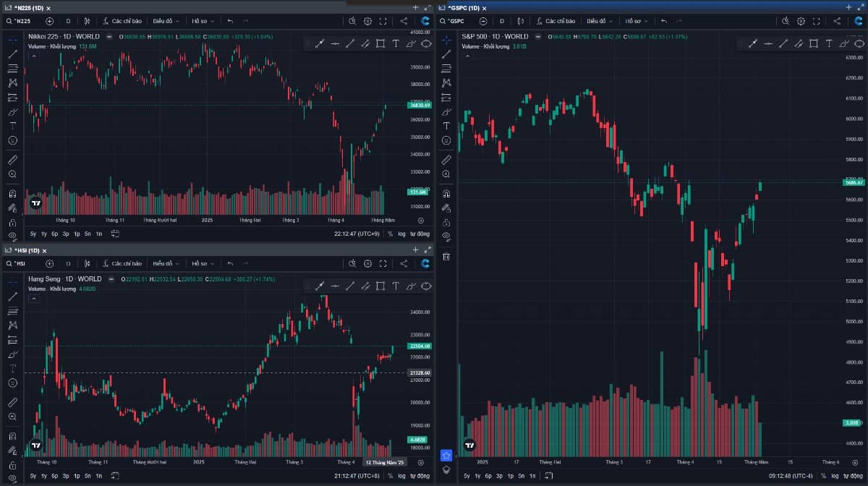Add new panel via plus in ^GSPC header
The width and height of the screenshot is (868, 486).
(x=848, y=7)
